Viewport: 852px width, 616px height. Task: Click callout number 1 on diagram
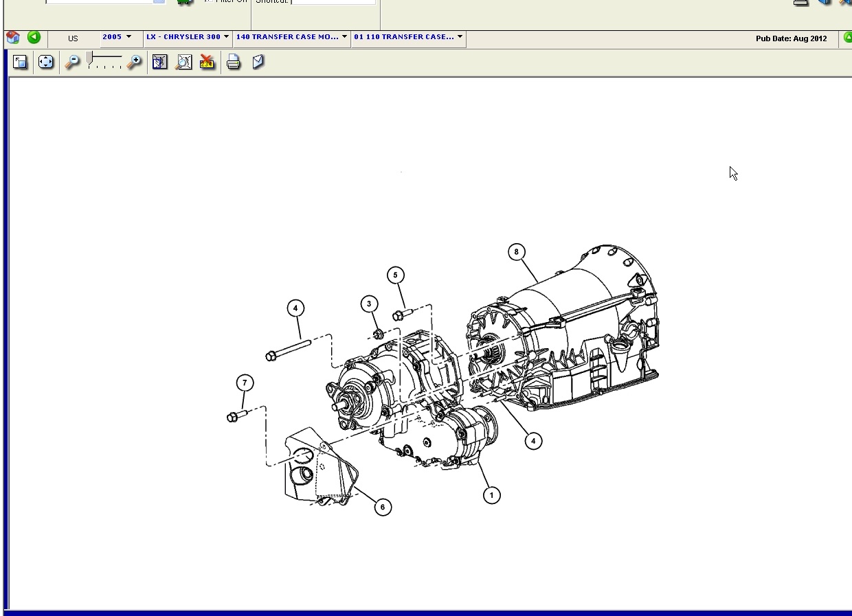[x=491, y=495]
